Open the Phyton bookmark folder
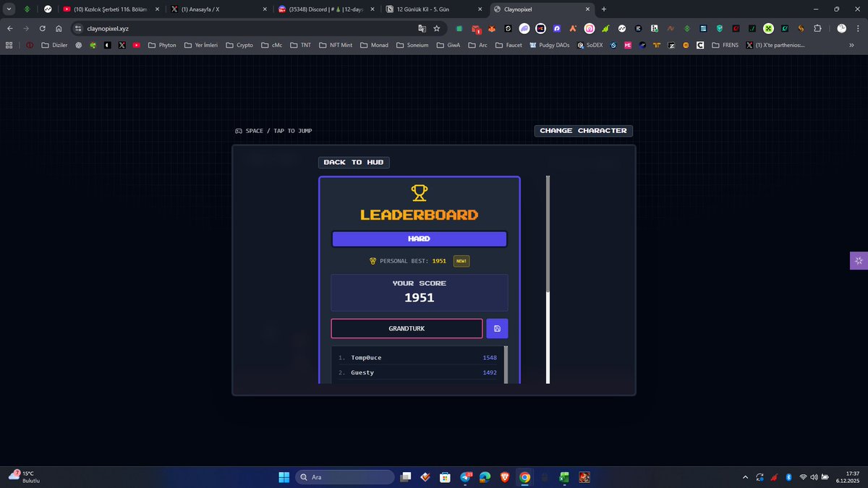Image resolution: width=868 pixels, height=488 pixels. 162,45
